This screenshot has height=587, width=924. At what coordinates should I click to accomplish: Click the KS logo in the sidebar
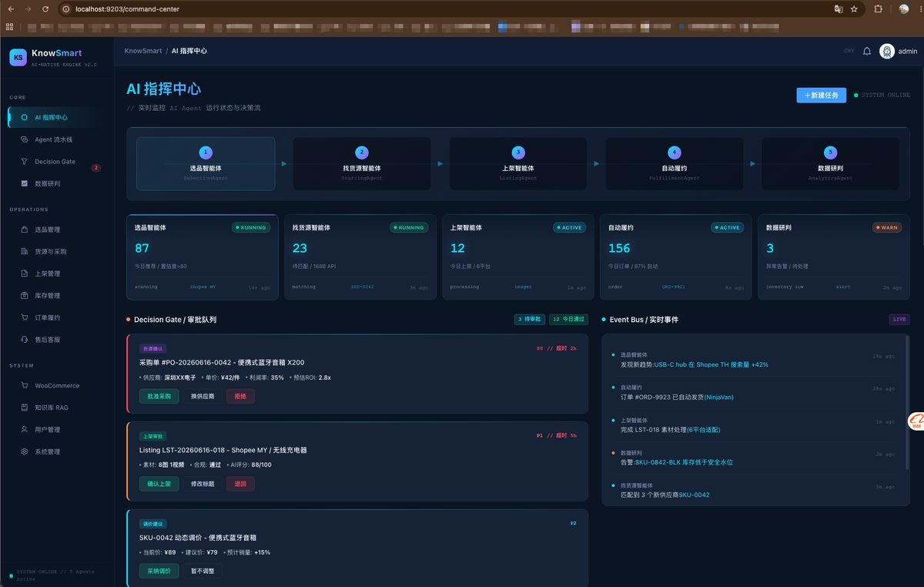click(x=18, y=57)
